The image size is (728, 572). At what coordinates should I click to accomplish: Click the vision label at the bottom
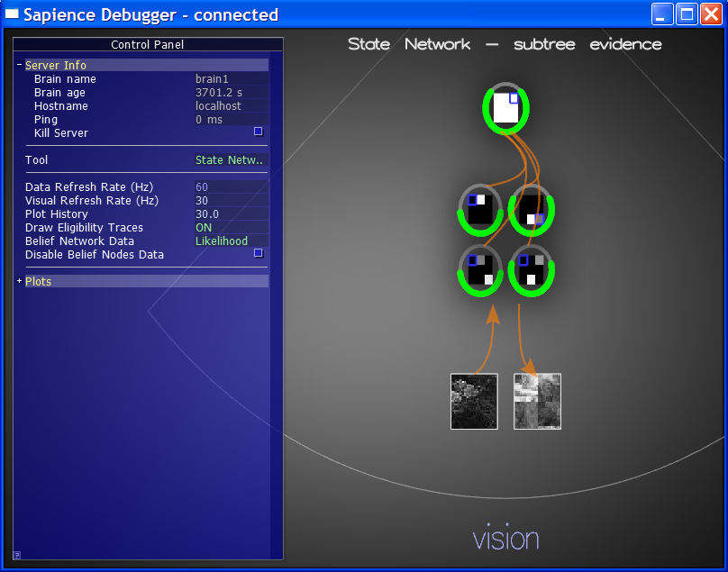click(x=505, y=539)
